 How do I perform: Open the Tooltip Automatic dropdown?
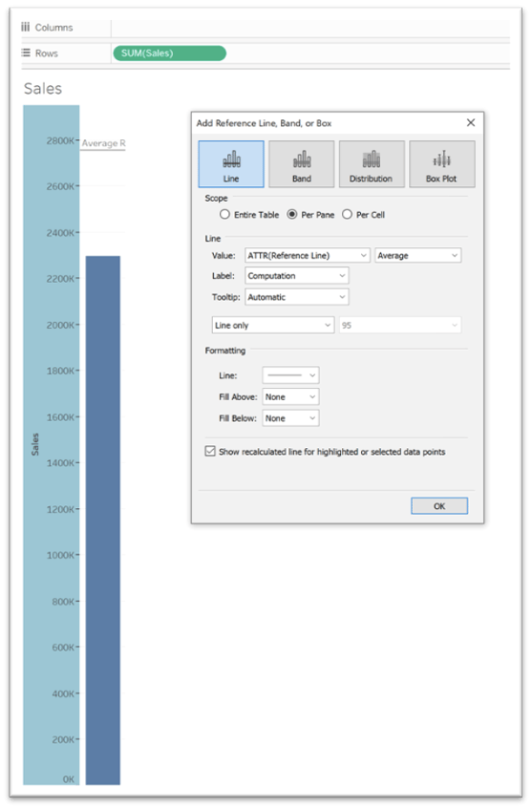point(297,297)
